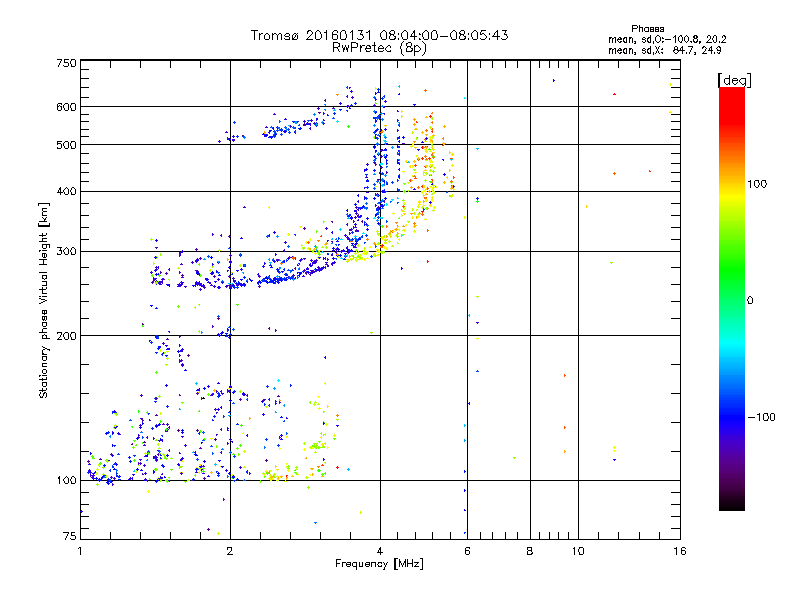Click the y-axis '200' tick label
The width and height of the screenshot is (800, 600).
(66, 336)
